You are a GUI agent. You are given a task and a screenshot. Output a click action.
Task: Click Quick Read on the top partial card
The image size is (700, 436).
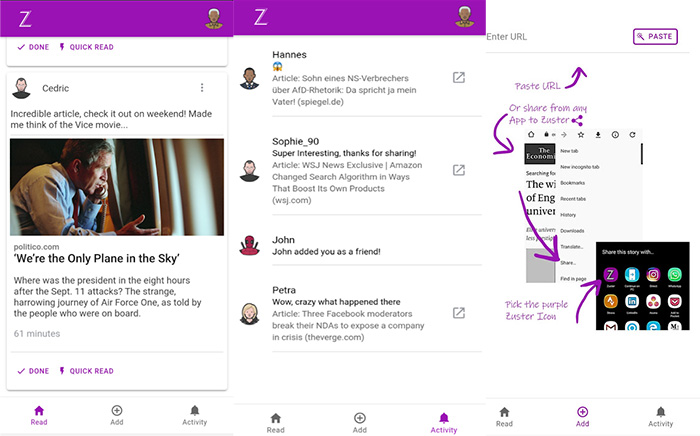(87, 47)
